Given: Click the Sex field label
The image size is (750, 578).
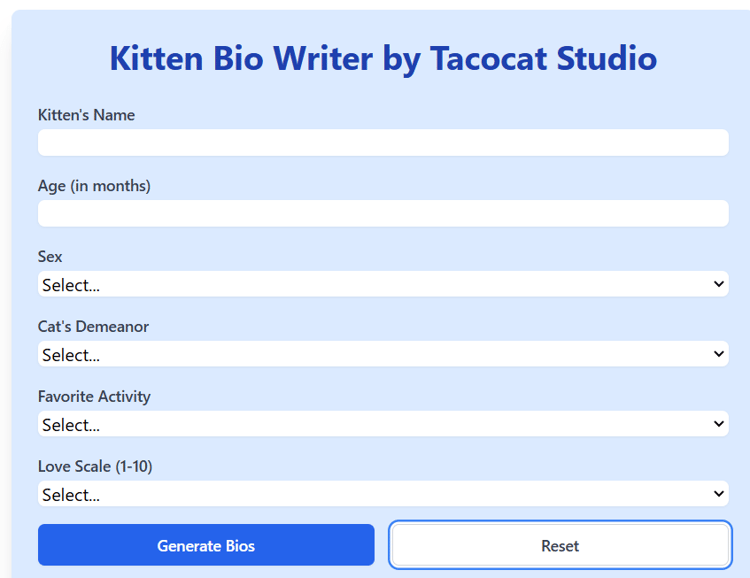Looking at the screenshot, I should point(50,257).
